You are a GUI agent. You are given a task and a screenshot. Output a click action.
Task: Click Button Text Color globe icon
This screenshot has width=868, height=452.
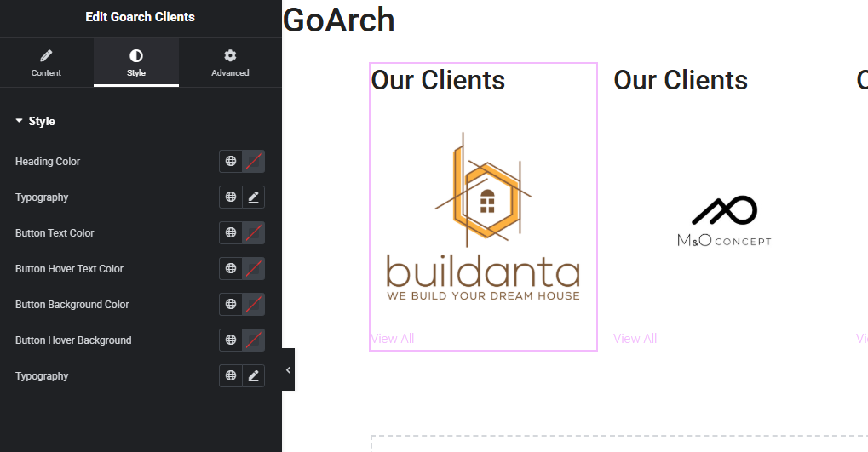tap(231, 232)
